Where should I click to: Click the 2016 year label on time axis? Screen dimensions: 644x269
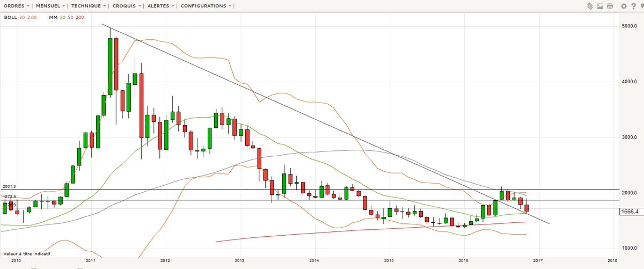point(464,260)
